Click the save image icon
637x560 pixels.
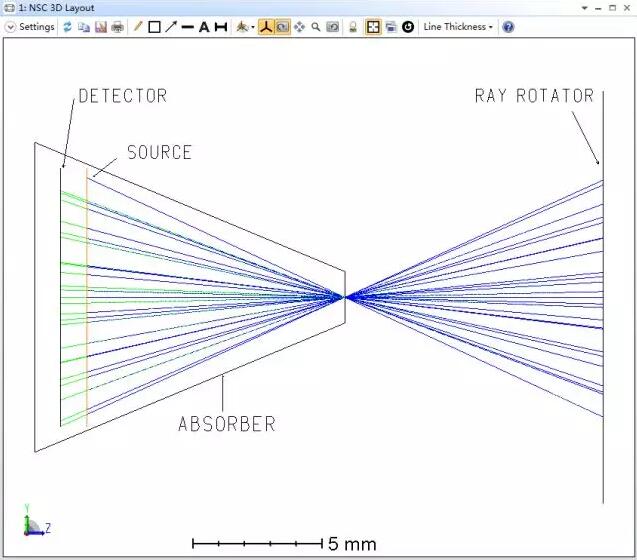100,27
